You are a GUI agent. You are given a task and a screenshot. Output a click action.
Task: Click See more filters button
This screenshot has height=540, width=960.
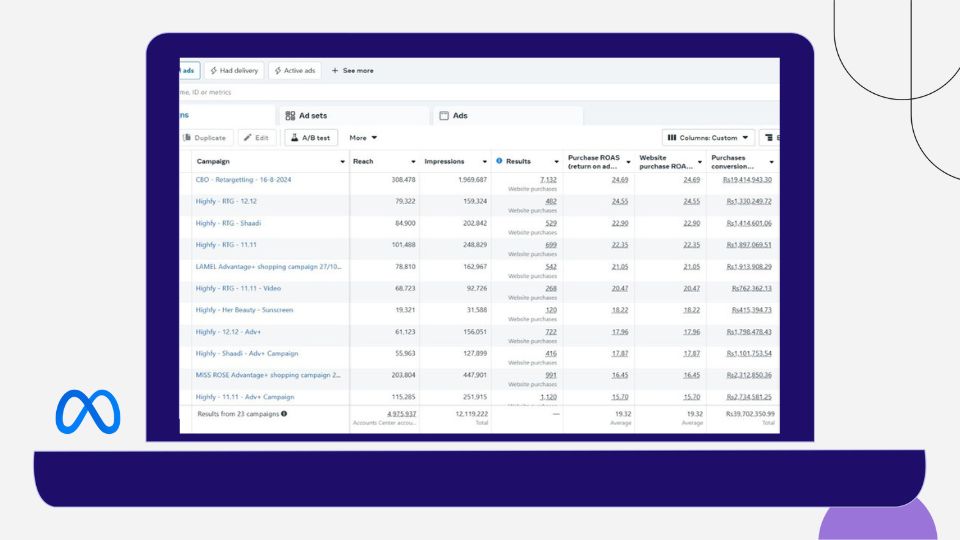click(x=353, y=71)
